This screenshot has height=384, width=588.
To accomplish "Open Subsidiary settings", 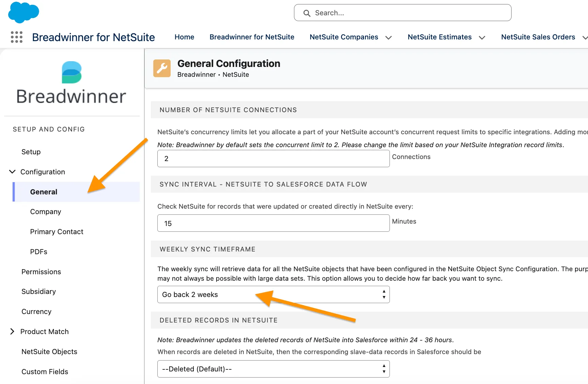I will (38, 292).
